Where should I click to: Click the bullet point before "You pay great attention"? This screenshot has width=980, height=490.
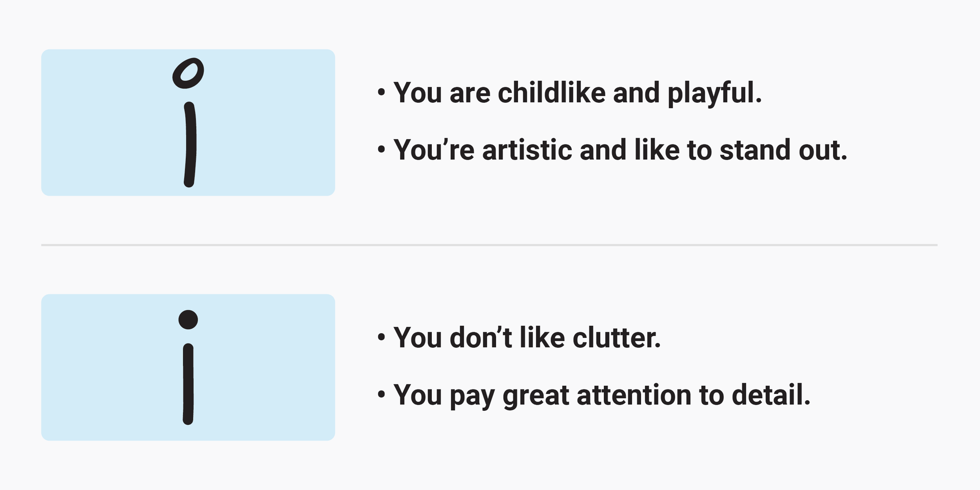[381, 395]
